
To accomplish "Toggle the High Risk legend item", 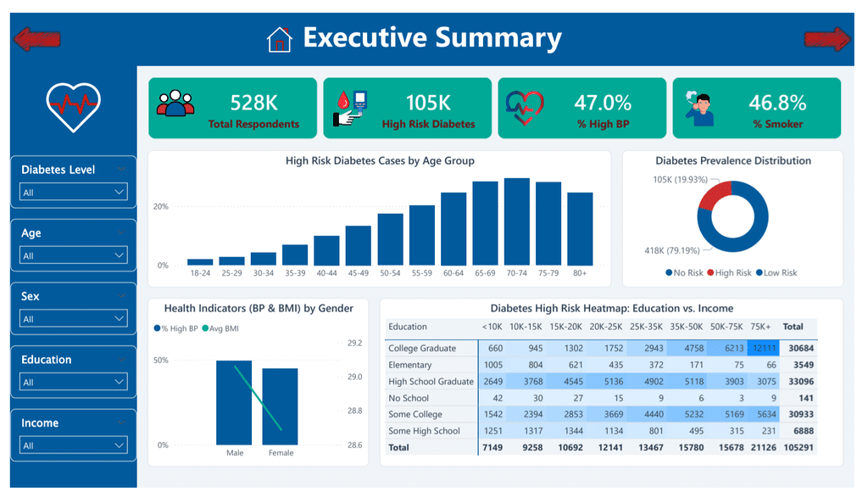I will pos(729,272).
